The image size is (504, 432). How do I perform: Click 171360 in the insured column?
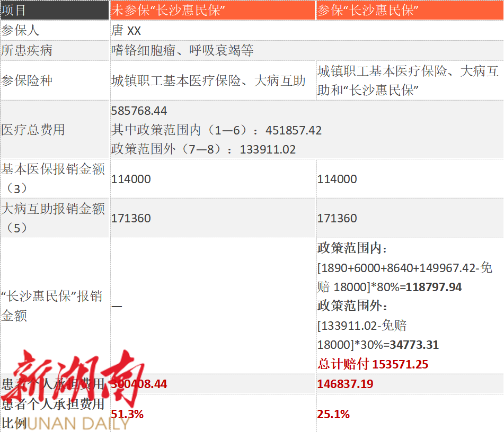pos(337,218)
